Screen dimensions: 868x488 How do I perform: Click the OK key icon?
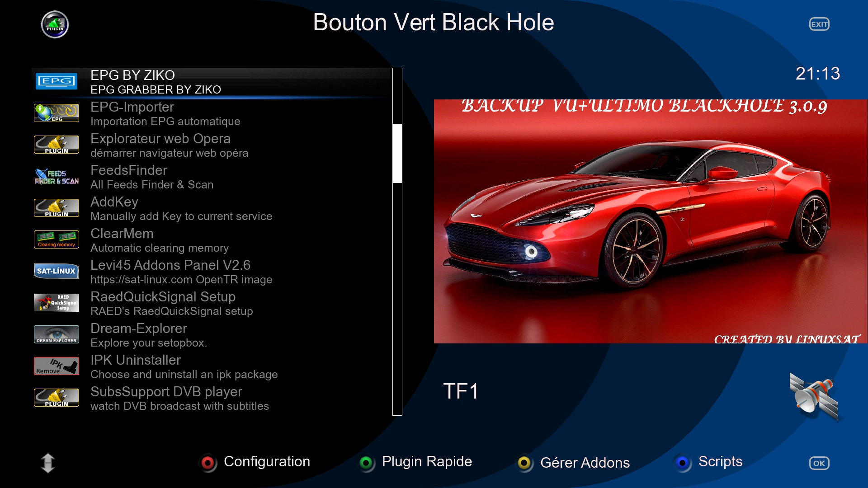[819, 463]
